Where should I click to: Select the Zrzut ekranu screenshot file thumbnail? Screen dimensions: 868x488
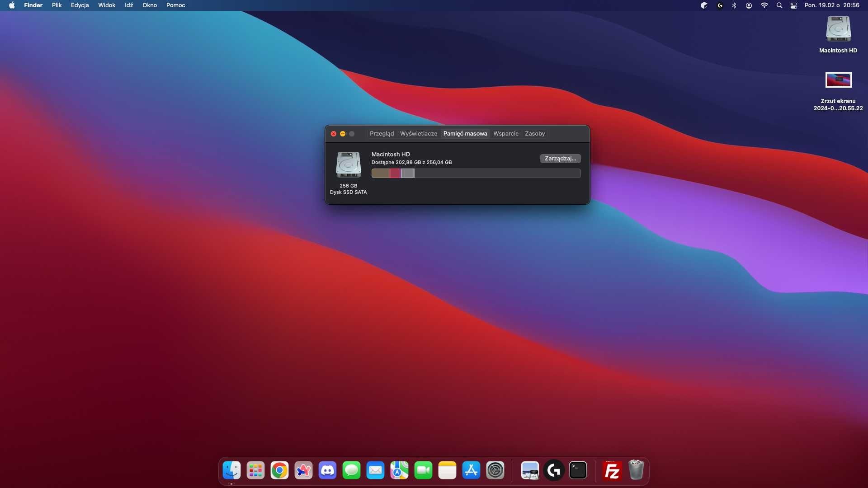coord(838,80)
